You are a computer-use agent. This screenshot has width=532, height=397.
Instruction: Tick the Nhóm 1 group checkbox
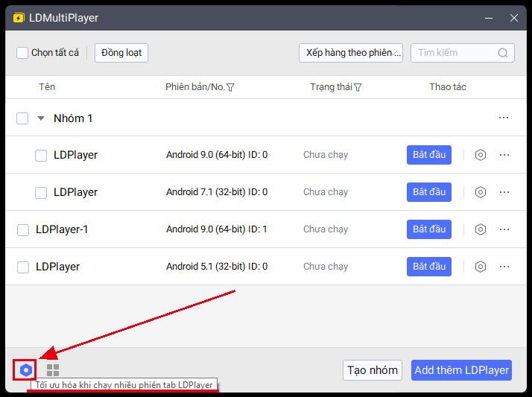[22, 118]
